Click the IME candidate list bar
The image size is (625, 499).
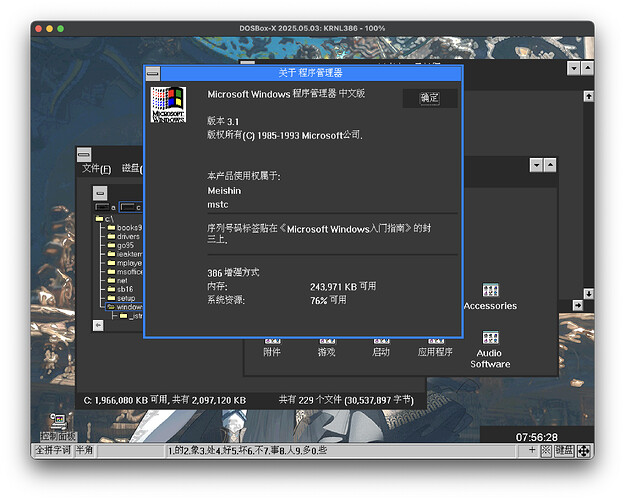click(340, 451)
